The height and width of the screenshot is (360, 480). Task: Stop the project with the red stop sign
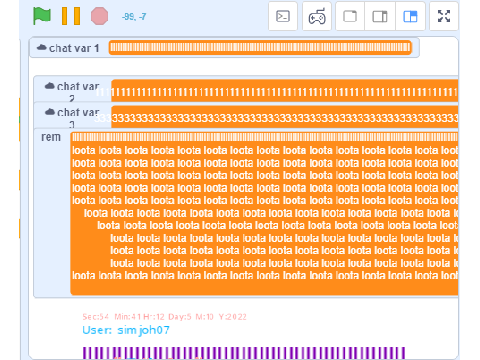tap(99, 16)
